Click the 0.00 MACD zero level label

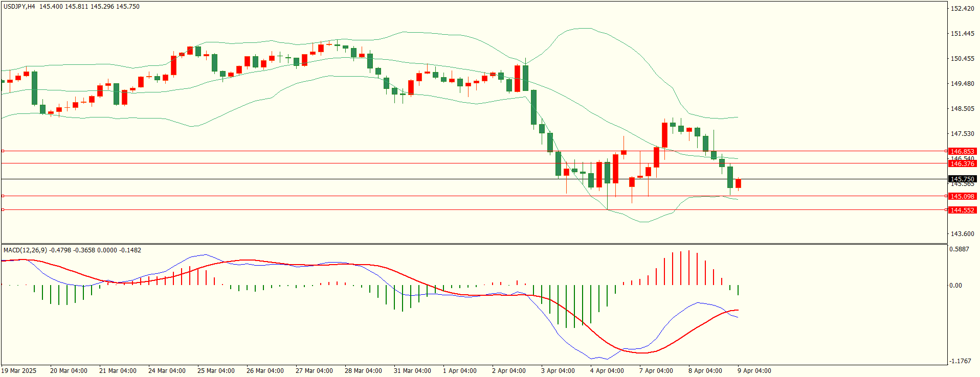click(x=955, y=286)
